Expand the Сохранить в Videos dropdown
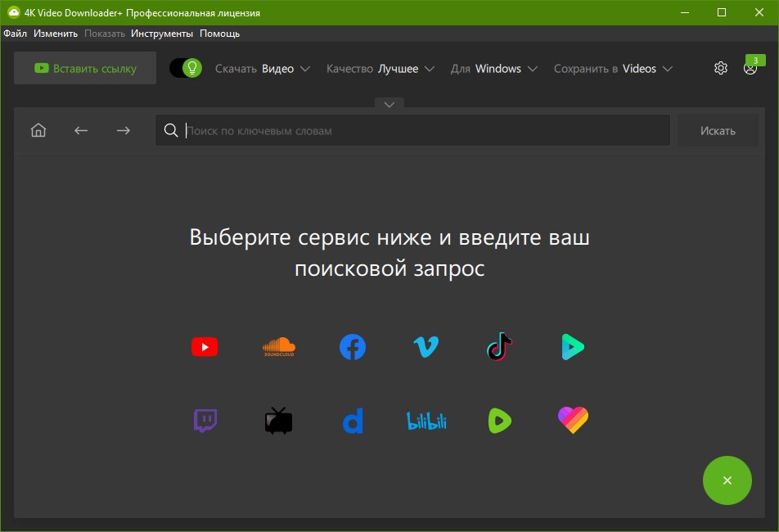 click(613, 69)
